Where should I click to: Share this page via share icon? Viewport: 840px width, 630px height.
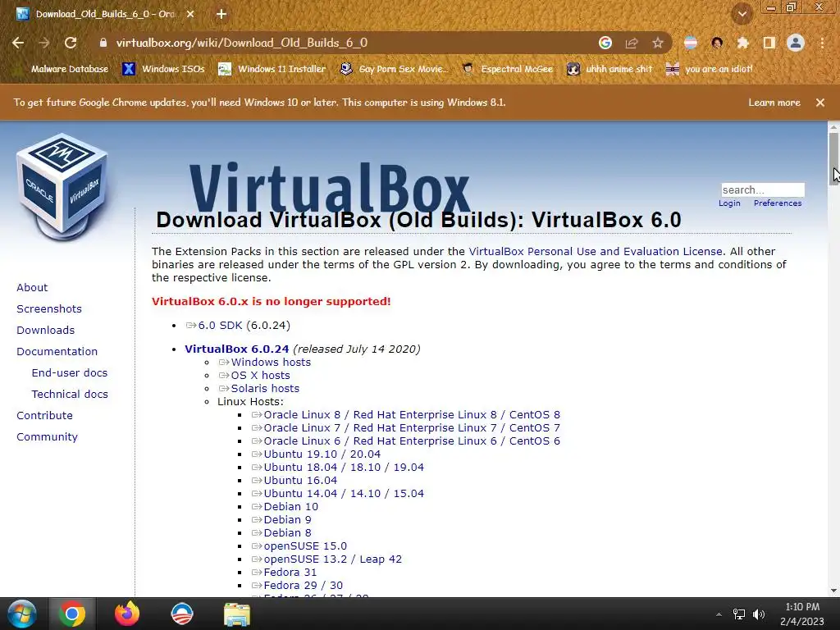click(x=632, y=43)
